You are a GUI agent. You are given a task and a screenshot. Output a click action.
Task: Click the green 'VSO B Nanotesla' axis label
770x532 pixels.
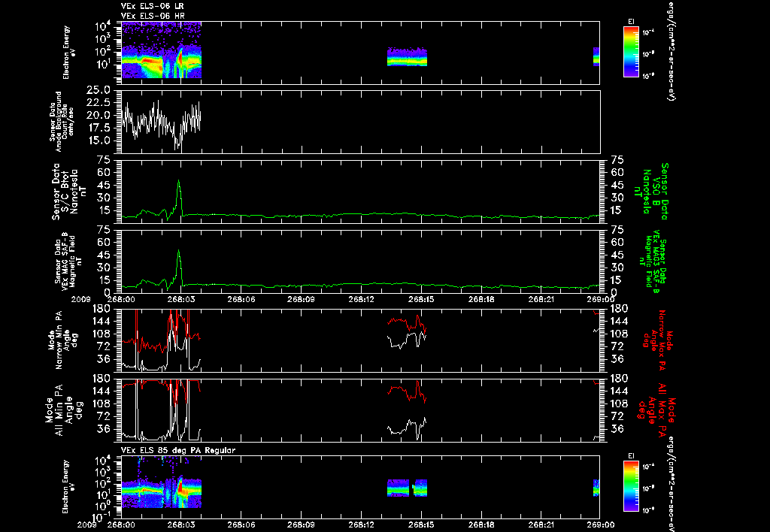click(651, 192)
